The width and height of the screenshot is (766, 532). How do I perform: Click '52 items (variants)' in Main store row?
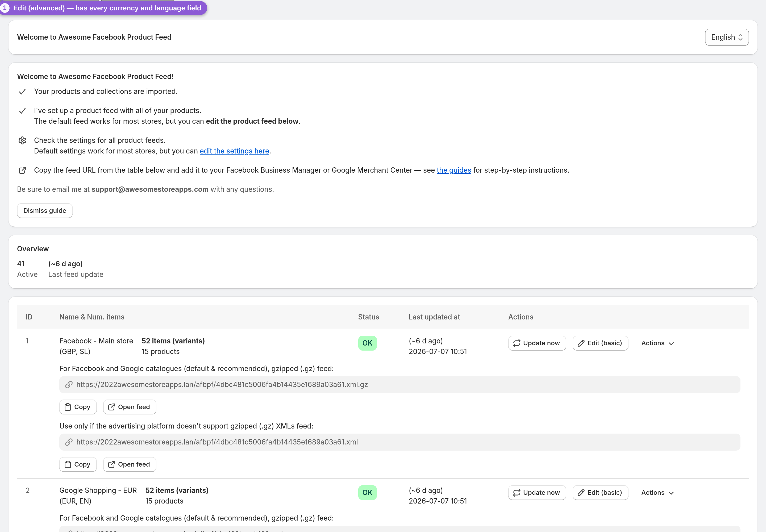pyautogui.click(x=173, y=341)
